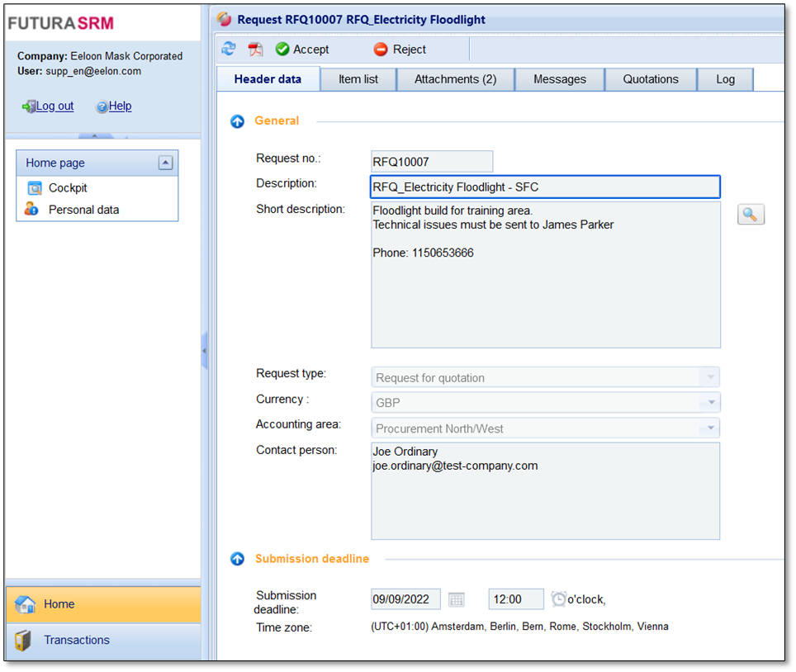Open Cockpit from Home page panel
Screen dimensions: 796x672
(67, 188)
